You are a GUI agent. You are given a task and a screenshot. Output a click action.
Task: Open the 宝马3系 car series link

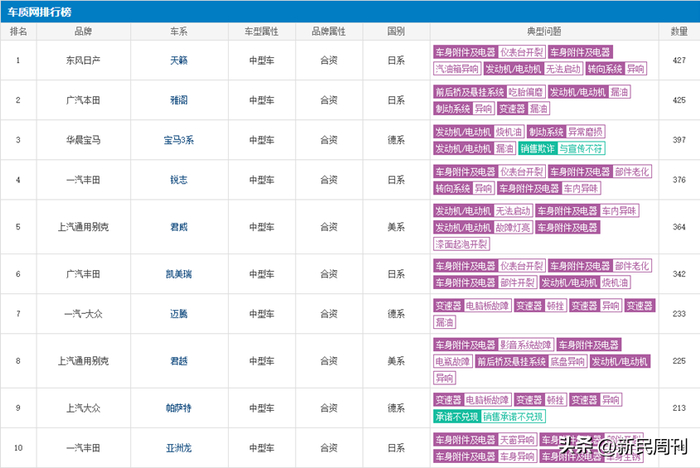(179, 140)
